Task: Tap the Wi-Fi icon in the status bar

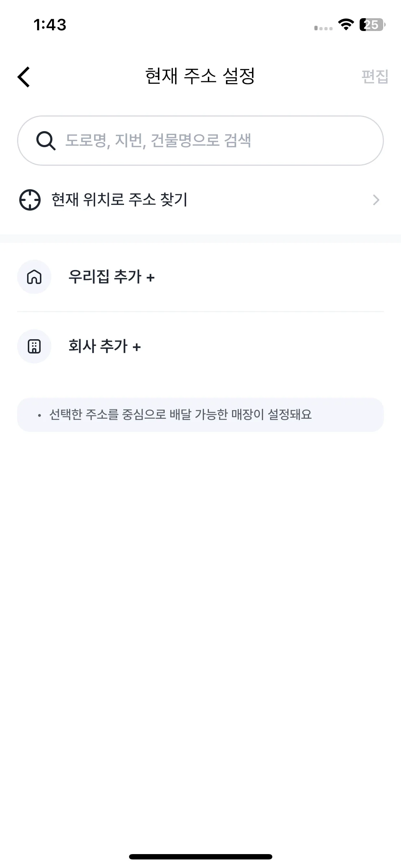Action: pyautogui.click(x=346, y=25)
